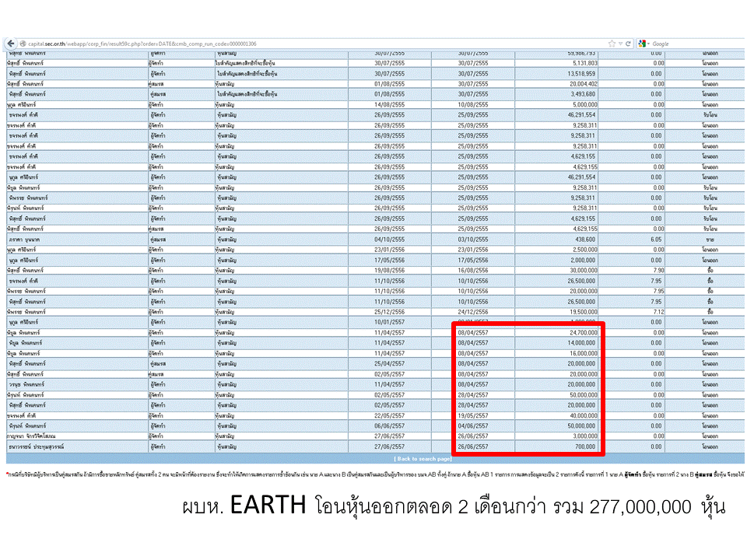
Task: Select the 19/05/2557 date cell
Action: coord(472,415)
